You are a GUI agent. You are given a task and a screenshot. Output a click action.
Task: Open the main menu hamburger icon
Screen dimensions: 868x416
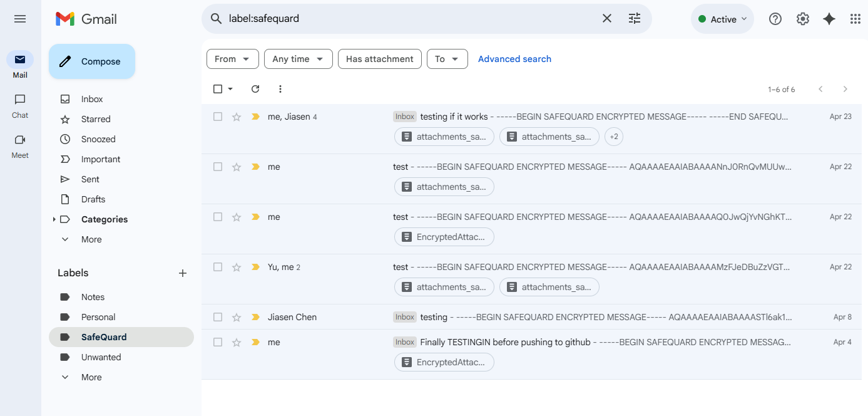(x=20, y=19)
